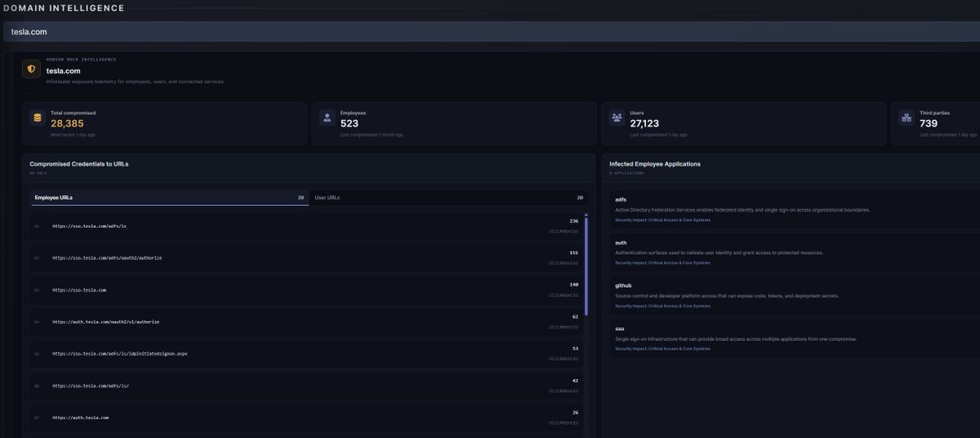
Task: Click the Infected Employee Applications heading
Action: pos(655,163)
